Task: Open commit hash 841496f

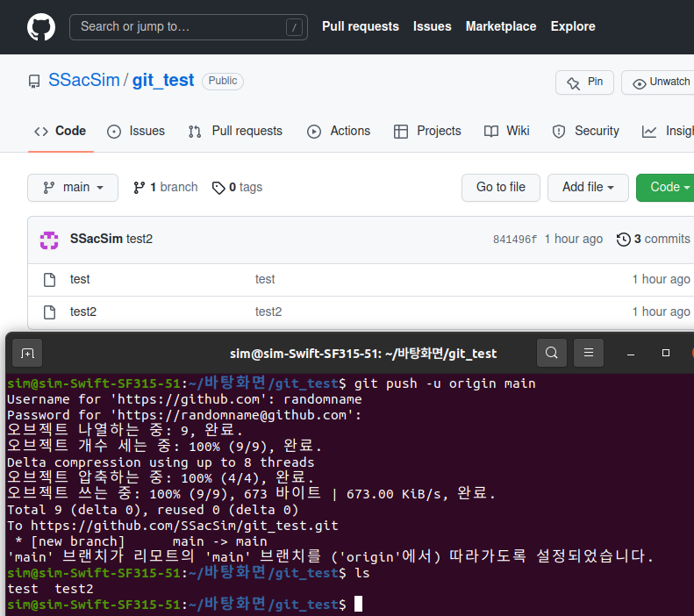Action: point(515,240)
